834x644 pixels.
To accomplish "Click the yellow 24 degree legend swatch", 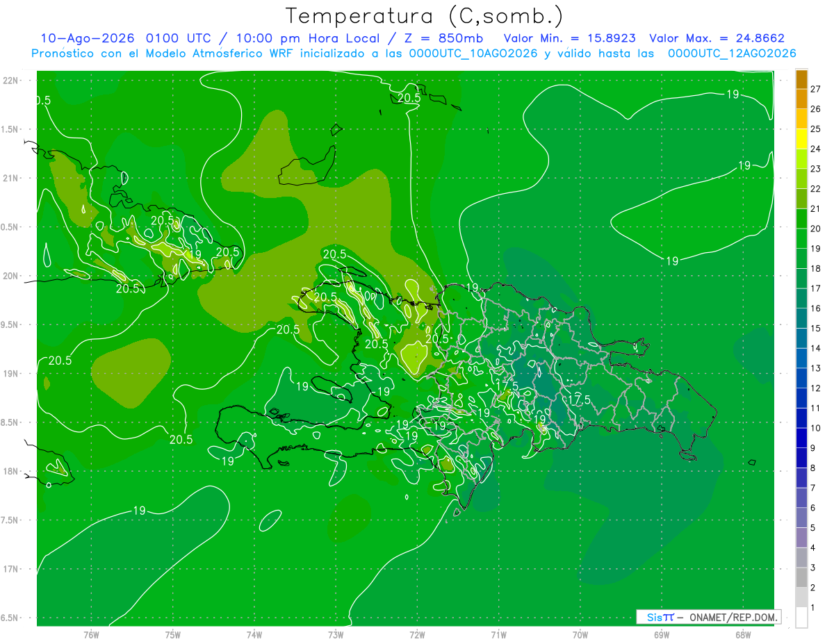I will (x=801, y=140).
